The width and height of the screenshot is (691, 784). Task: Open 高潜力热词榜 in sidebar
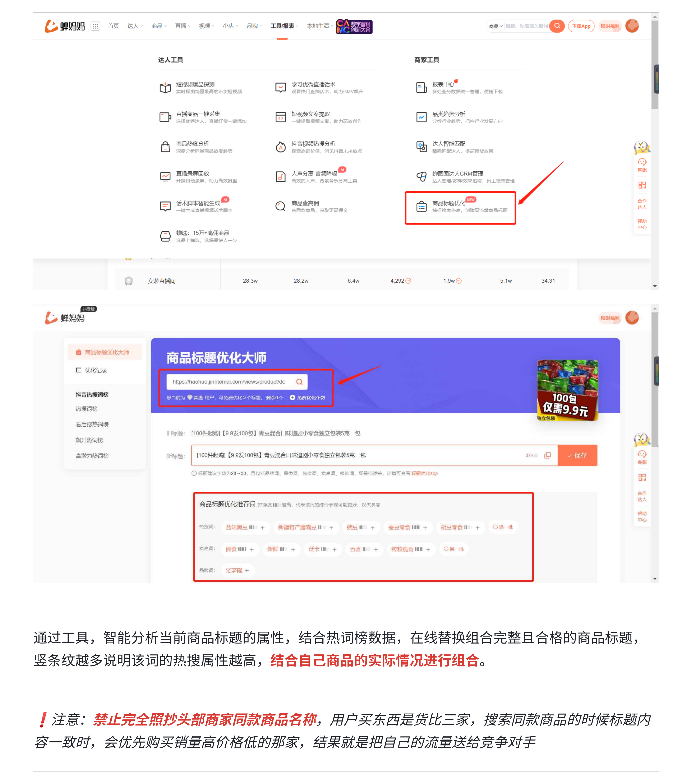point(92,456)
